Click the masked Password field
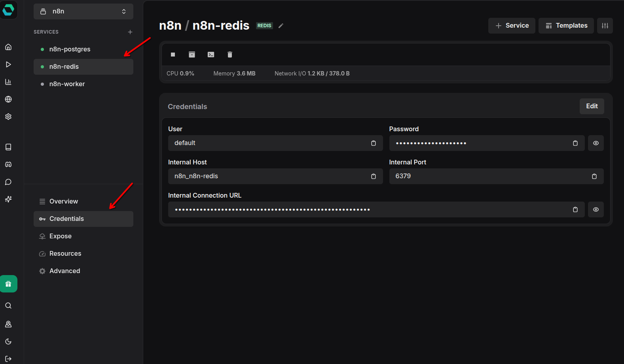This screenshot has height=364, width=624. (x=487, y=143)
